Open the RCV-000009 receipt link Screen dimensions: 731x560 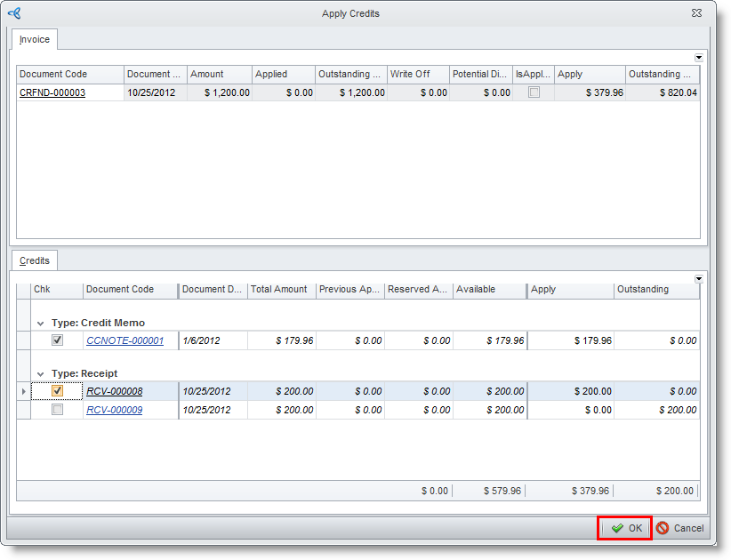114,410
